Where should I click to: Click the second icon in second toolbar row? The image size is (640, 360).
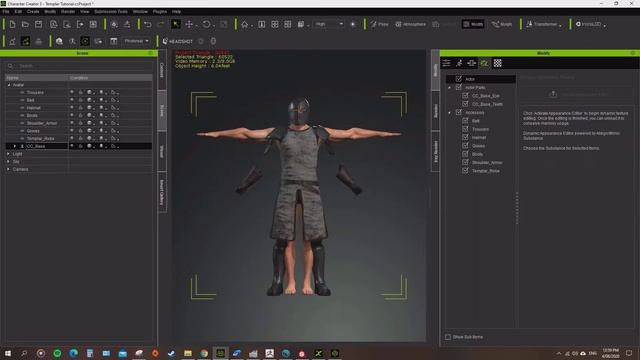point(25,41)
